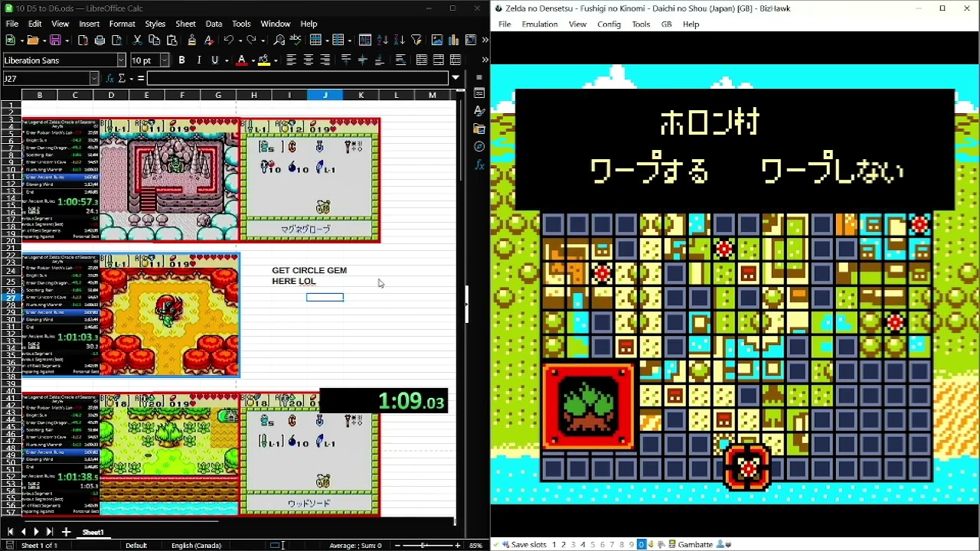Viewport: 980px width, 551px height.
Task: Select column J header
Action: (325, 95)
